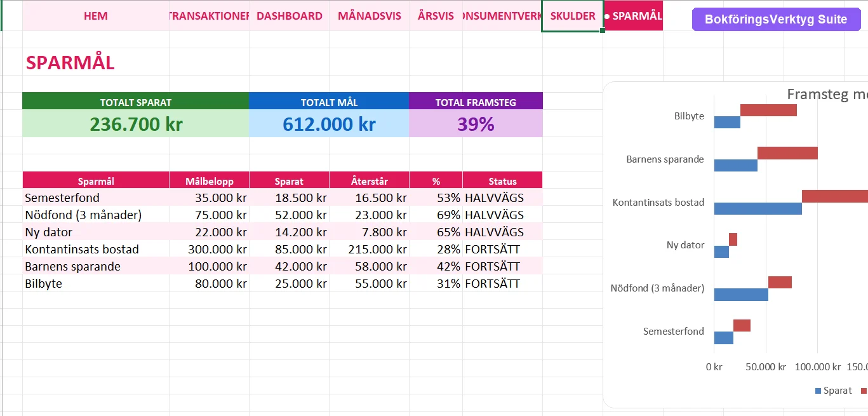This screenshot has height=416, width=868.
Task: Select the 50.000 kr chart axis label
Action: [x=765, y=366]
